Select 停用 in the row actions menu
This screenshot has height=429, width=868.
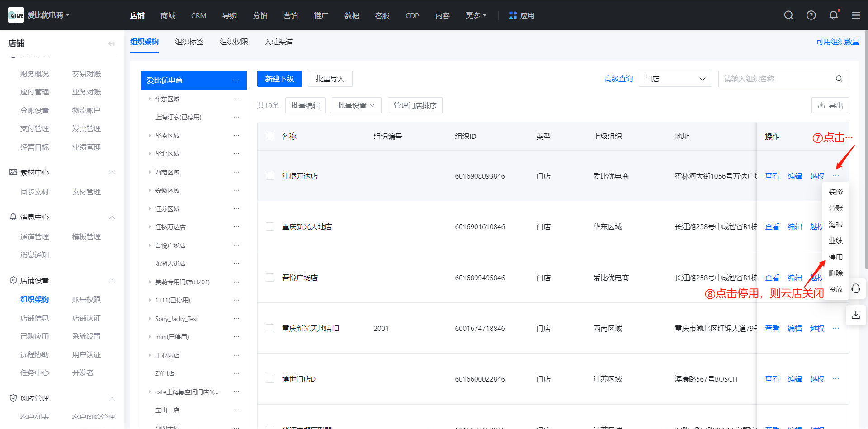coord(835,257)
